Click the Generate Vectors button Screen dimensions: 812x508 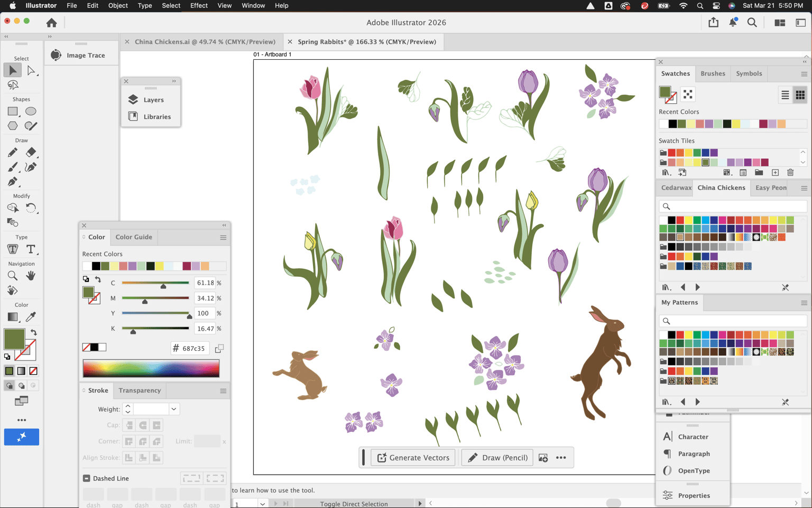point(413,458)
